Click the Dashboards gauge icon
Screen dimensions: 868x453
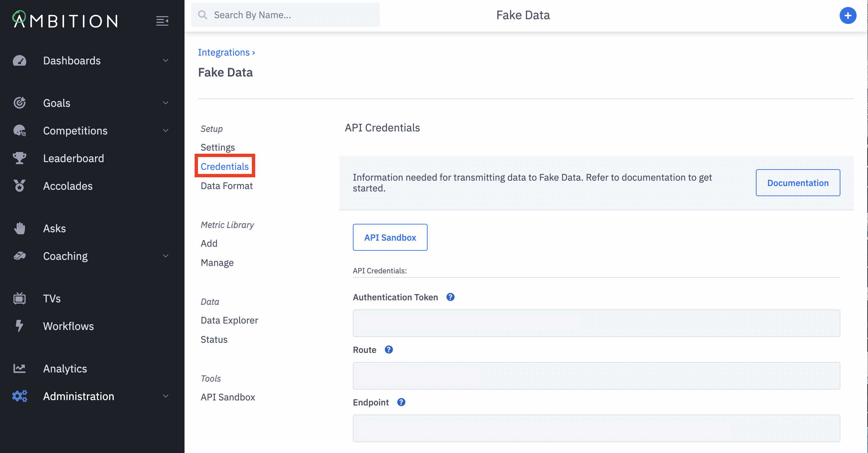(x=20, y=61)
